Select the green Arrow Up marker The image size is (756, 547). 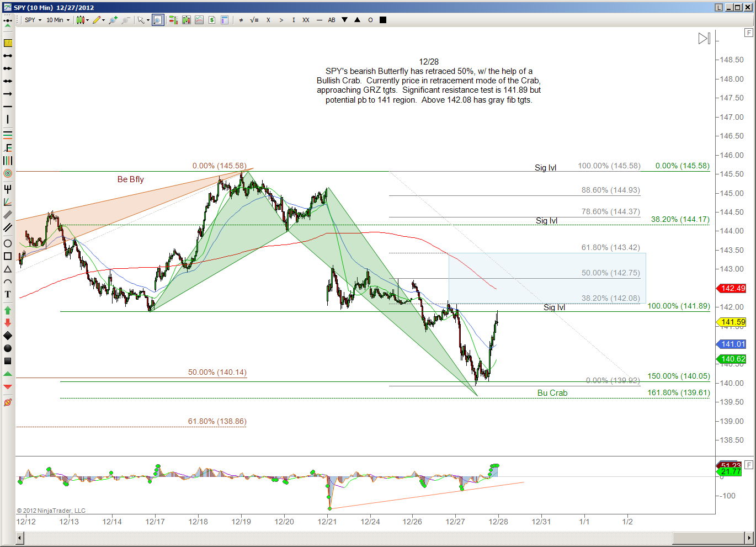[8, 310]
